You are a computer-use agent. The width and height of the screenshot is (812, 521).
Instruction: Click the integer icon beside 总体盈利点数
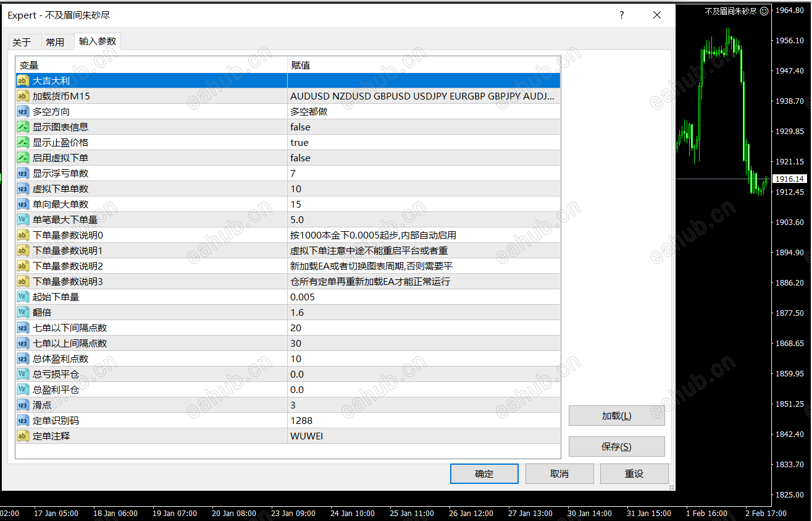click(x=23, y=358)
